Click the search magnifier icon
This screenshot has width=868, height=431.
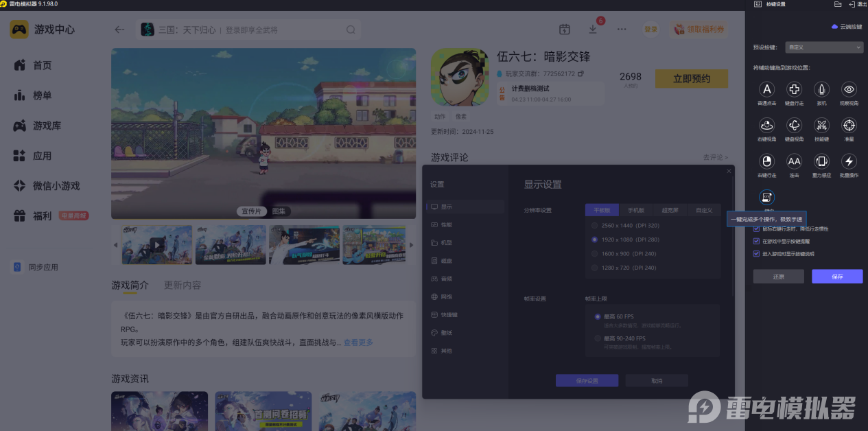[351, 30]
